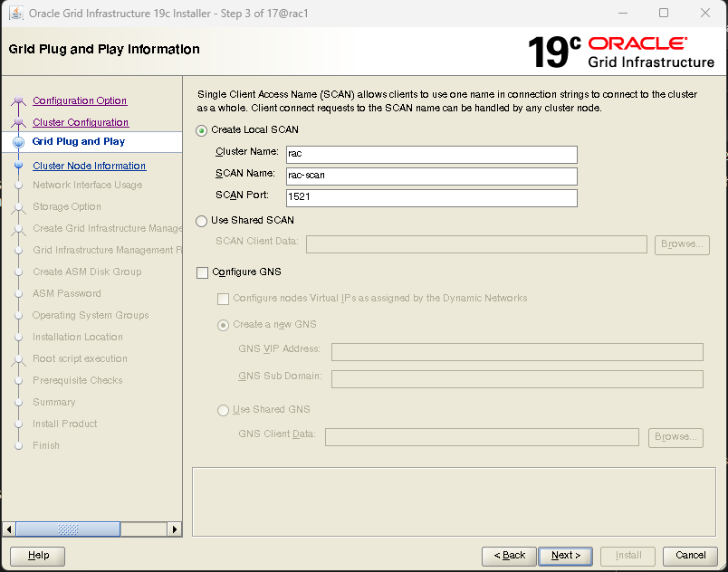Click the GNS Client Data field
Image resolution: width=728 pixels, height=572 pixels.
coord(482,437)
